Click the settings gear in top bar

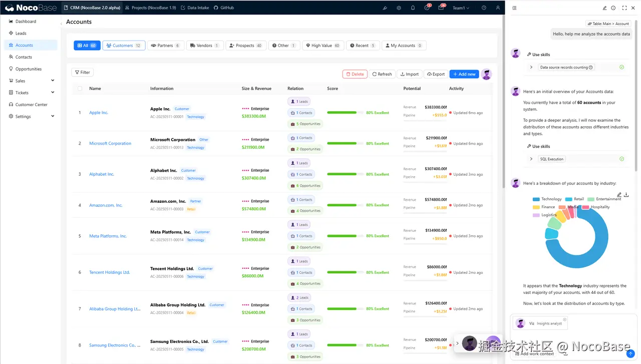(399, 8)
